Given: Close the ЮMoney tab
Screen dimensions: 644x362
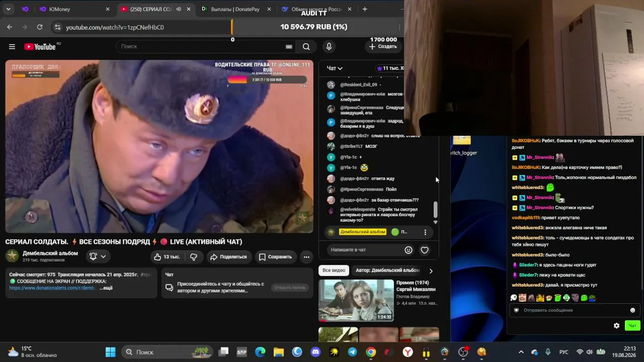Looking at the screenshot, I should point(108,9).
